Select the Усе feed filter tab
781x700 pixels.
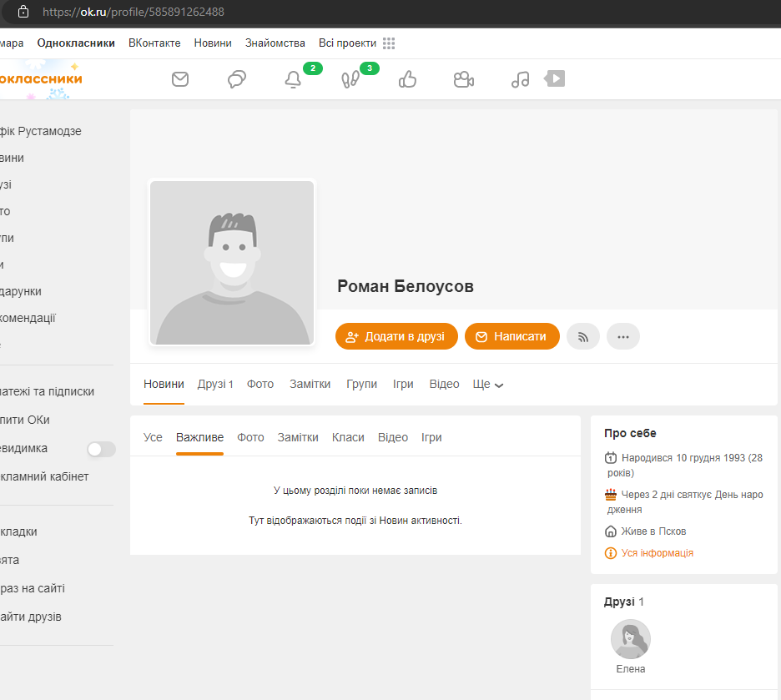[153, 437]
